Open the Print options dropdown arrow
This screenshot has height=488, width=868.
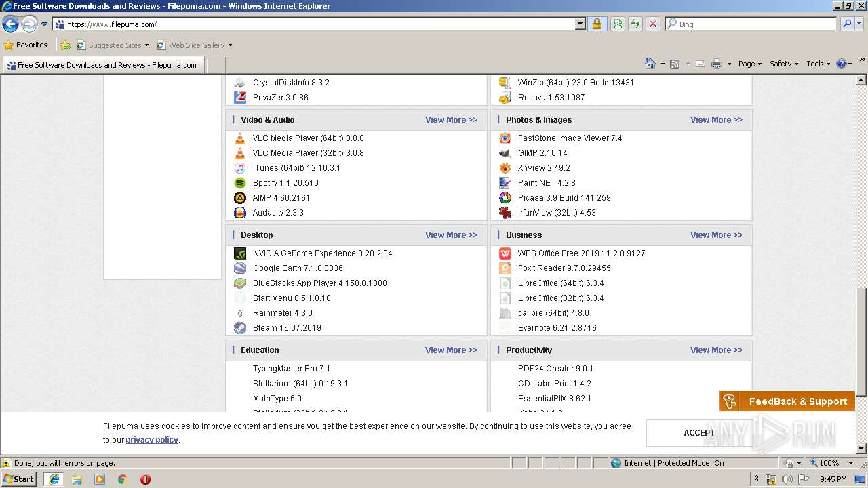(x=729, y=64)
